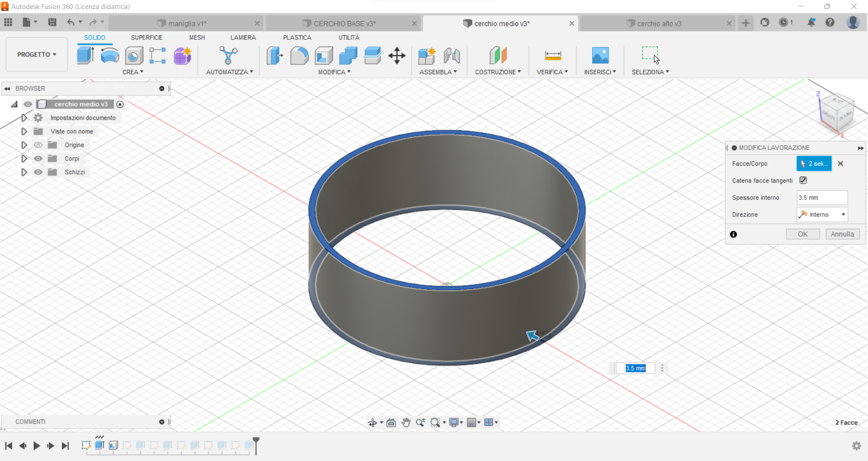
Task: Select the Sposta/Copia tool
Action: (397, 55)
